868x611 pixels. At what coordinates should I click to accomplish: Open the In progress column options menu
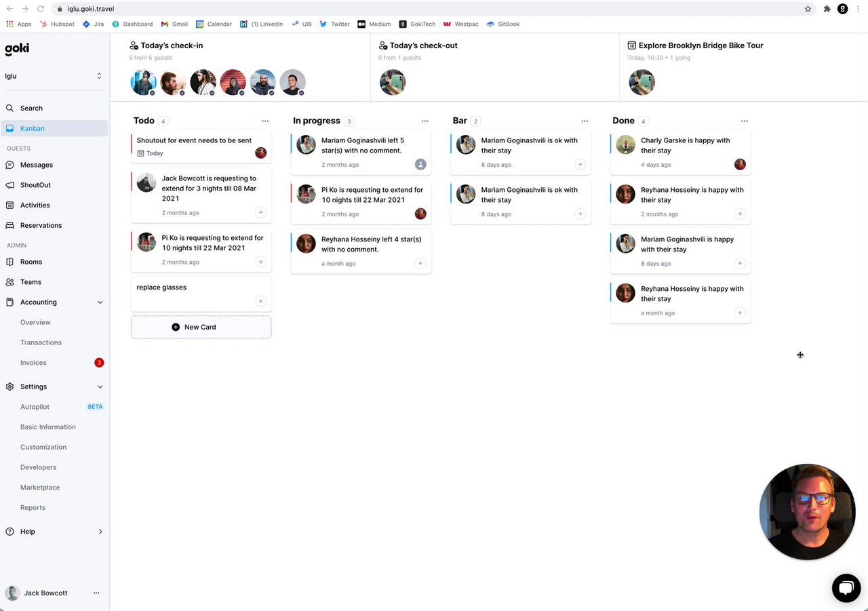[425, 121]
